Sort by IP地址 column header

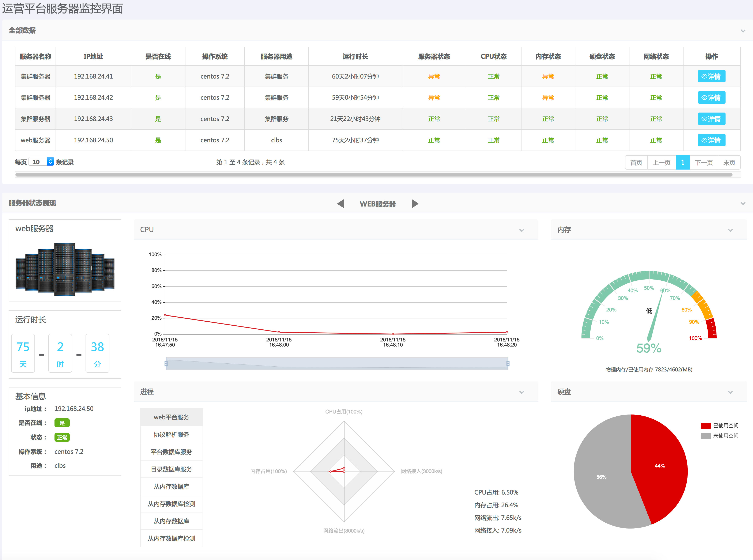(x=93, y=57)
